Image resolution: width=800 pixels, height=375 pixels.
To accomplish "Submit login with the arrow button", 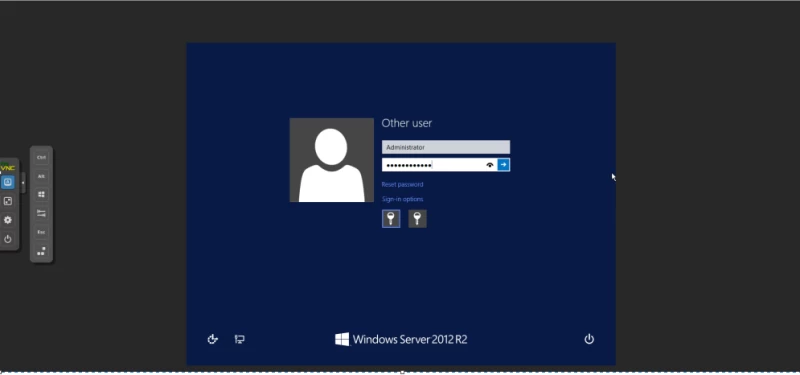I will [x=504, y=165].
